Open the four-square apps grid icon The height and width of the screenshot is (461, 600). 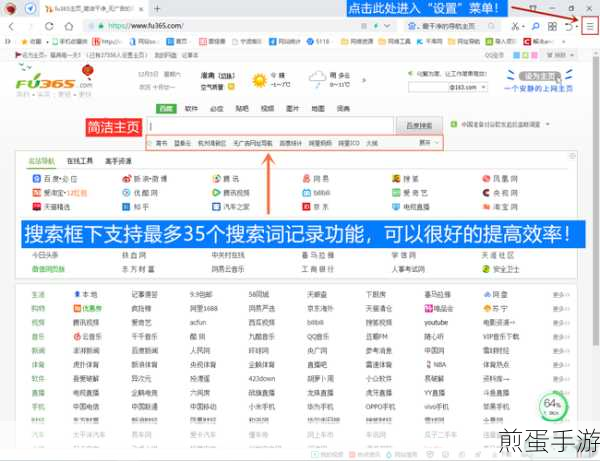(x=552, y=26)
